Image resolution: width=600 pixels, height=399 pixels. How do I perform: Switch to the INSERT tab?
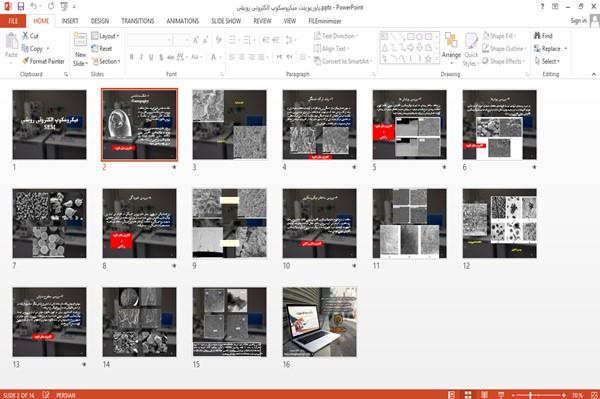70,21
